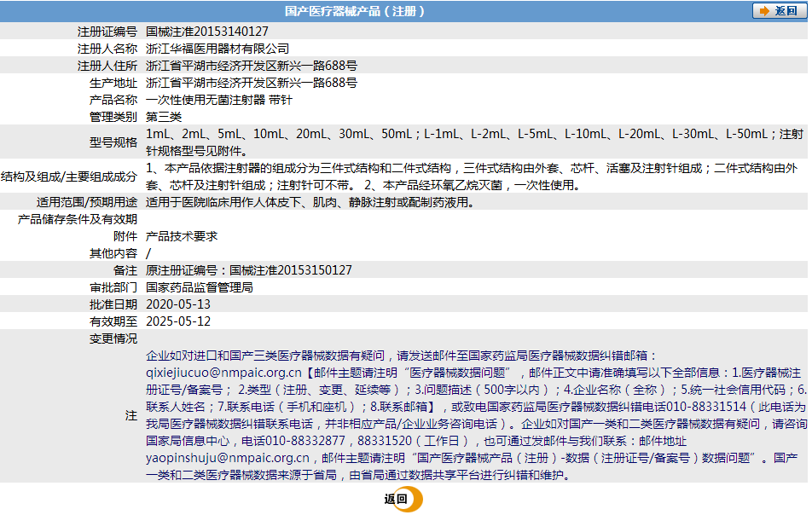Click the 型号规格 field label
Viewport: 812px width, 515px height.
pos(113,142)
